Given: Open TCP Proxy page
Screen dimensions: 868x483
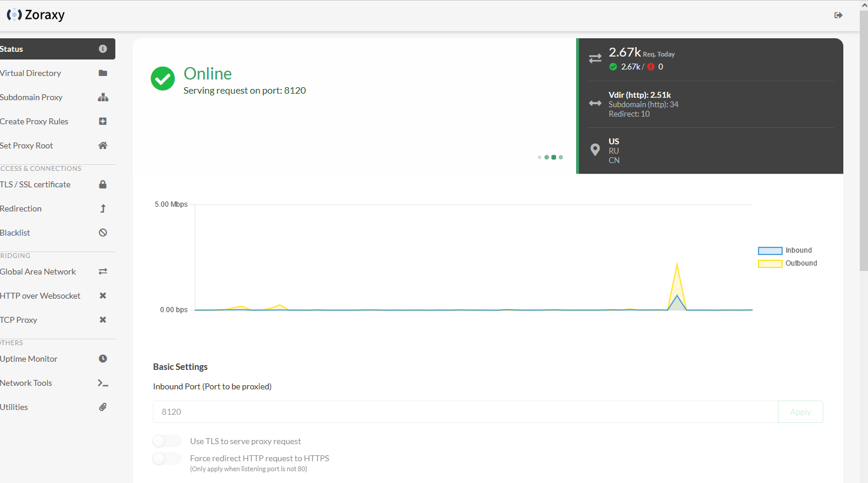Looking at the screenshot, I should point(58,320).
